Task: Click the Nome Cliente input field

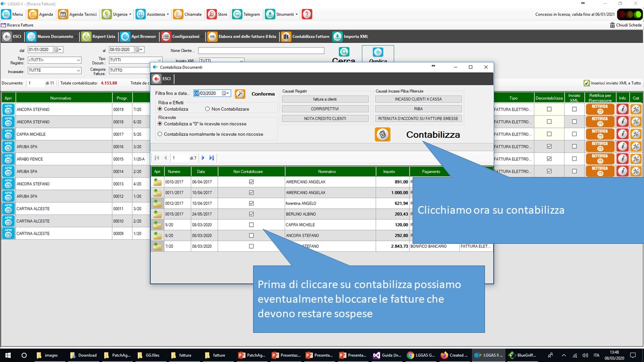Action: [261, 51]
